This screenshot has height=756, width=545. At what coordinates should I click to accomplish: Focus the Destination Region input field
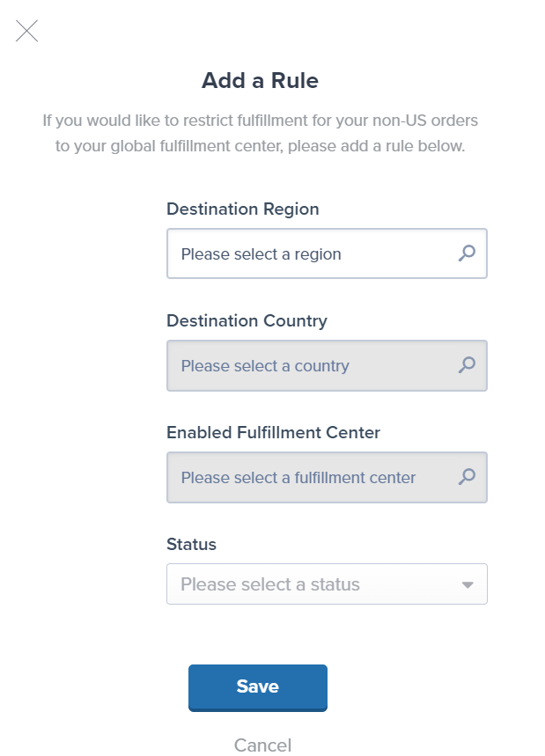[308, 253]
